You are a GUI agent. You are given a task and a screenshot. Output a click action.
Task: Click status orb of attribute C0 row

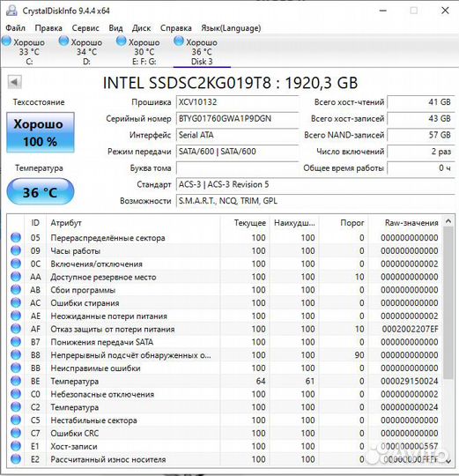pyautogui.click(x=16, y=394)
